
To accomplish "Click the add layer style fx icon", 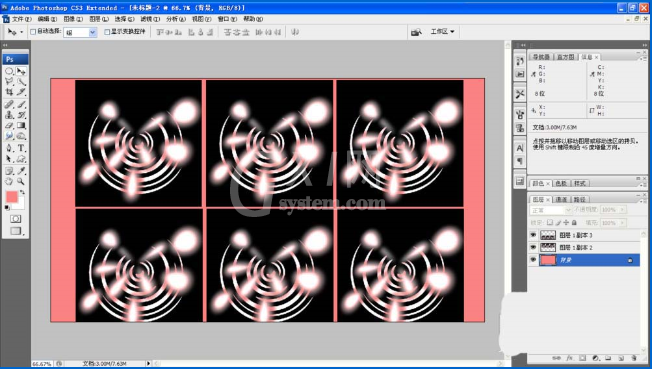I will [569, 358].
